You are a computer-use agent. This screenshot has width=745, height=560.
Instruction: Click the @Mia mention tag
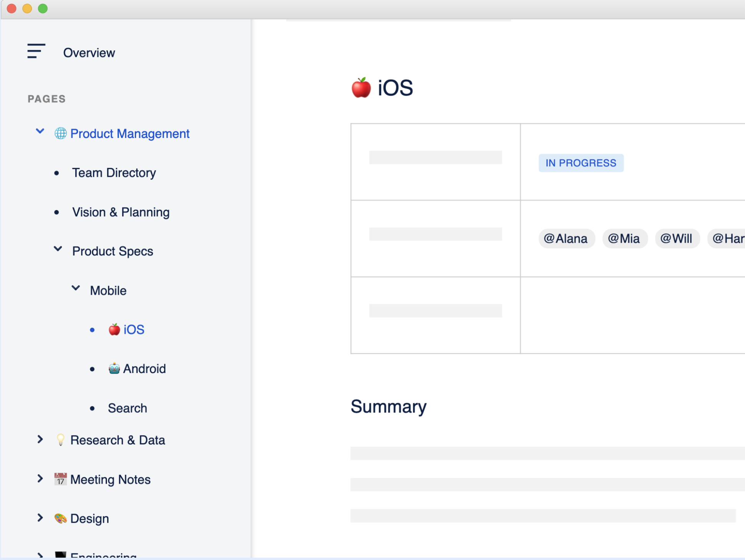pyautogui.click(x=624, y=239)
